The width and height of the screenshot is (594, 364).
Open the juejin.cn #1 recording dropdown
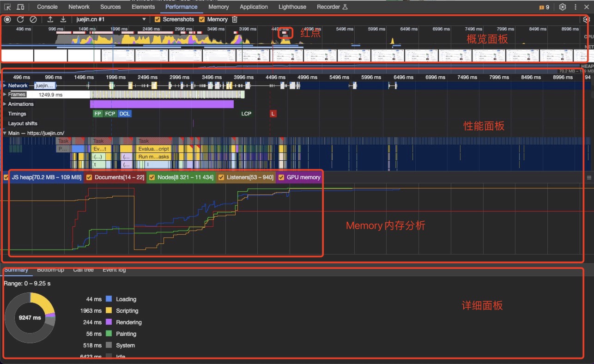[111, 19]
